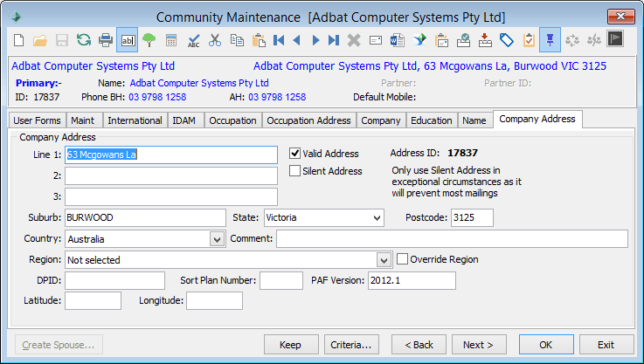644x364 pixels.
Task: Select the Occupation Address tab
Action: coord(308,120)
